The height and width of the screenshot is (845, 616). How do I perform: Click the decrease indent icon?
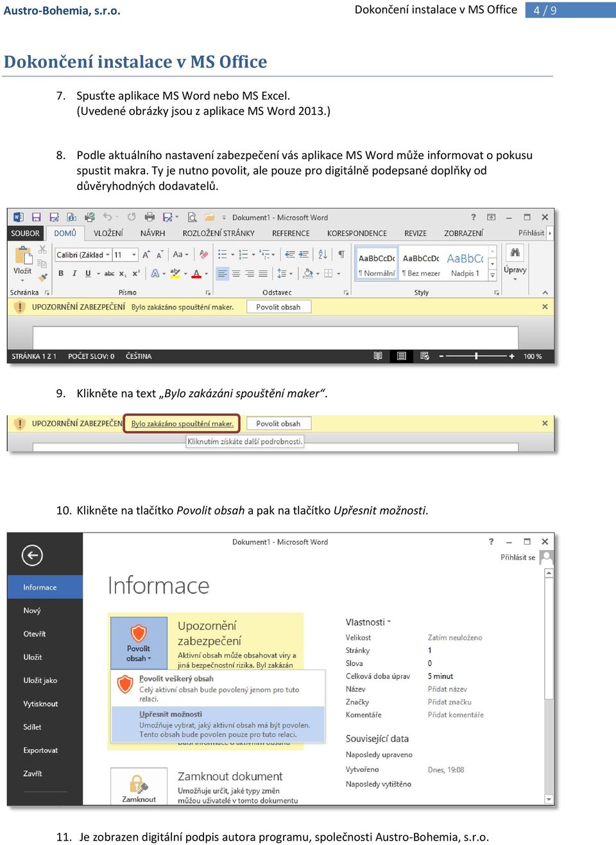290,255
